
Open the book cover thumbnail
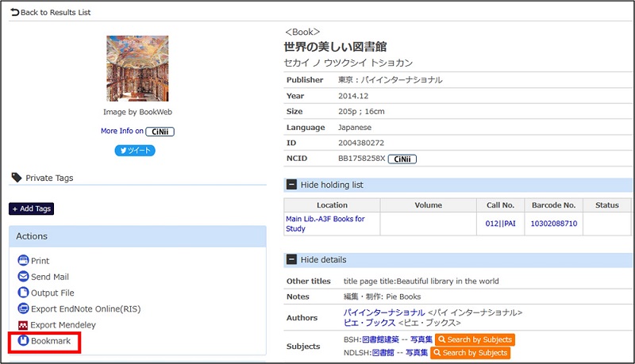point(137,68)
